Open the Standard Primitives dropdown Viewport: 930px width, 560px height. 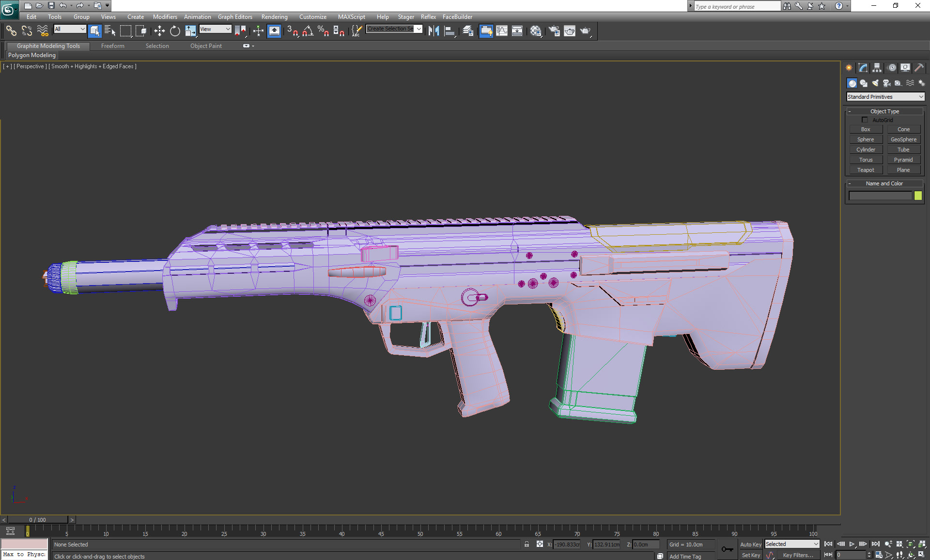[x=885, y=96]
